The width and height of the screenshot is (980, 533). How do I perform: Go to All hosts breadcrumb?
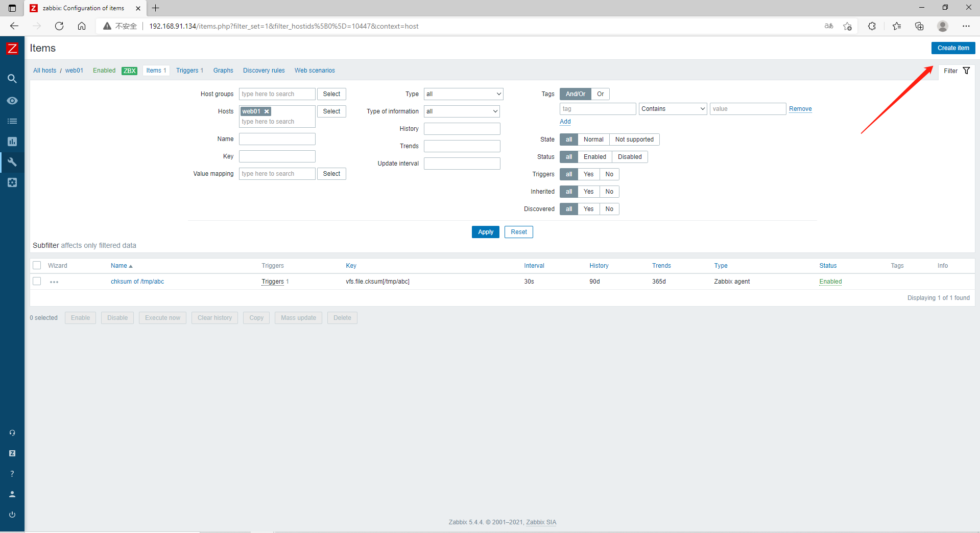click(x=45, y=71)
